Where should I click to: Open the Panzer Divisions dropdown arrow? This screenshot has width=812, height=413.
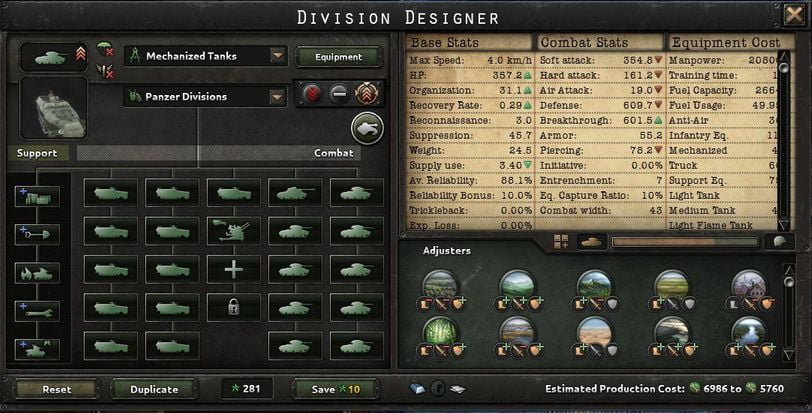(x=278, y=96)
